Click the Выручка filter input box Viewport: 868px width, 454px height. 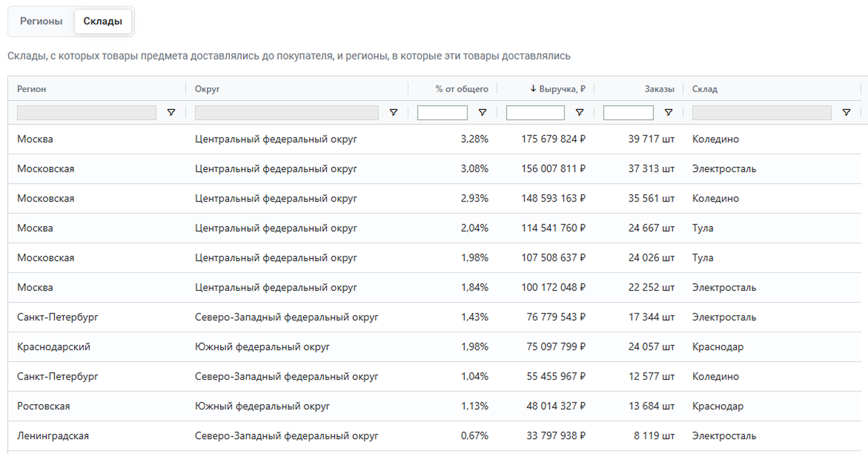[535, 113]
